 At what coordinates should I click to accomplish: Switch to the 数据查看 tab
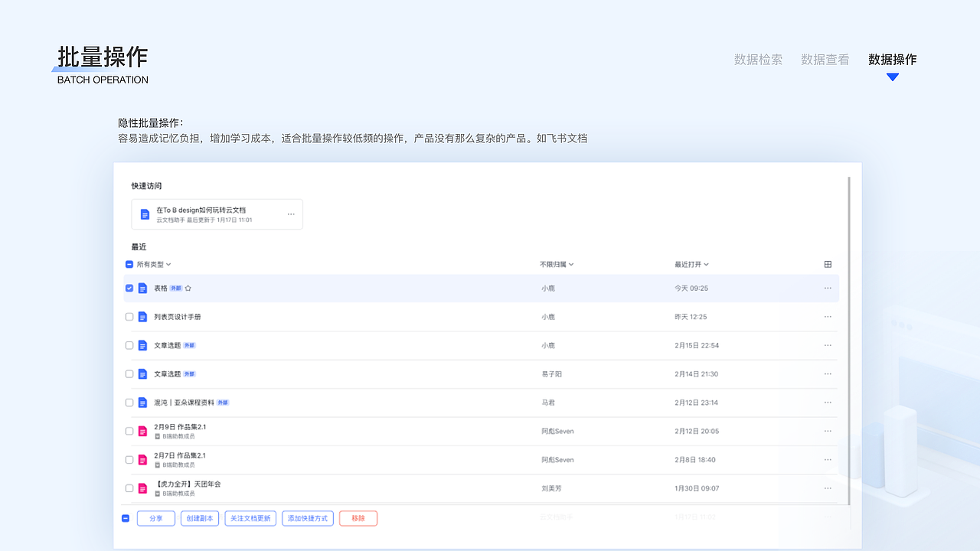point(825,60)
